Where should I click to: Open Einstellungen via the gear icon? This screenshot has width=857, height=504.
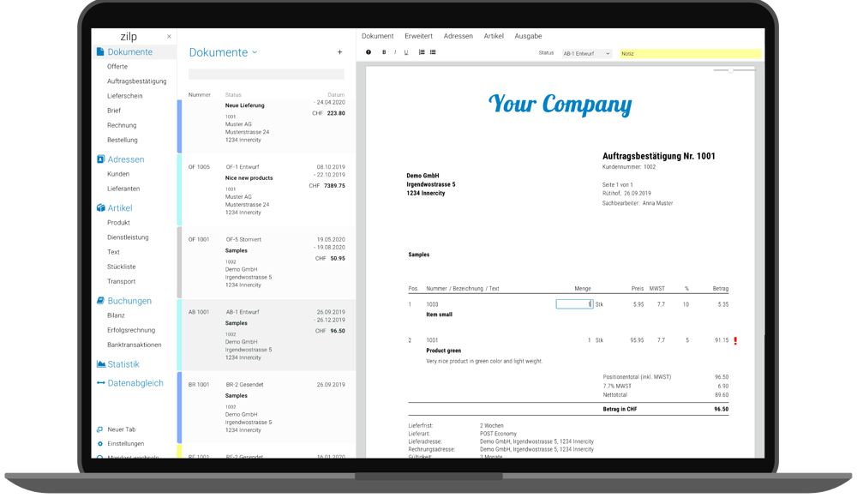(100, 444)
